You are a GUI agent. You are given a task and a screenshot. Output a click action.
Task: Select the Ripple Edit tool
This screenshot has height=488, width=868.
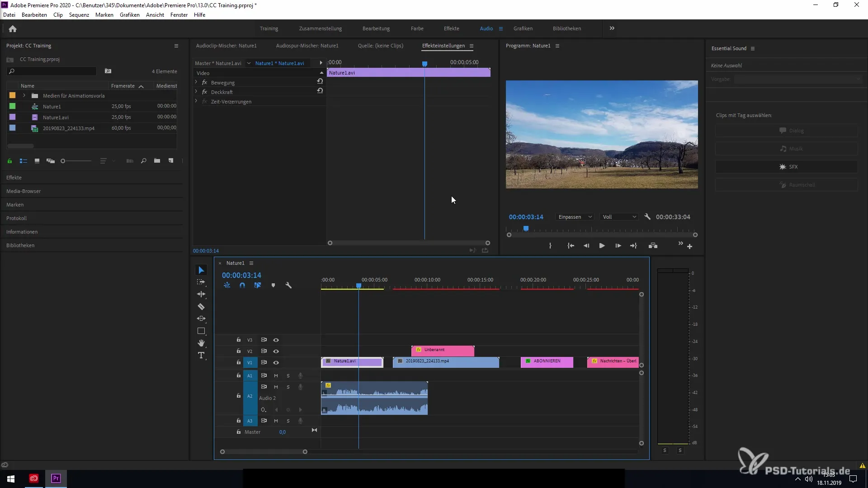point(201,294)
